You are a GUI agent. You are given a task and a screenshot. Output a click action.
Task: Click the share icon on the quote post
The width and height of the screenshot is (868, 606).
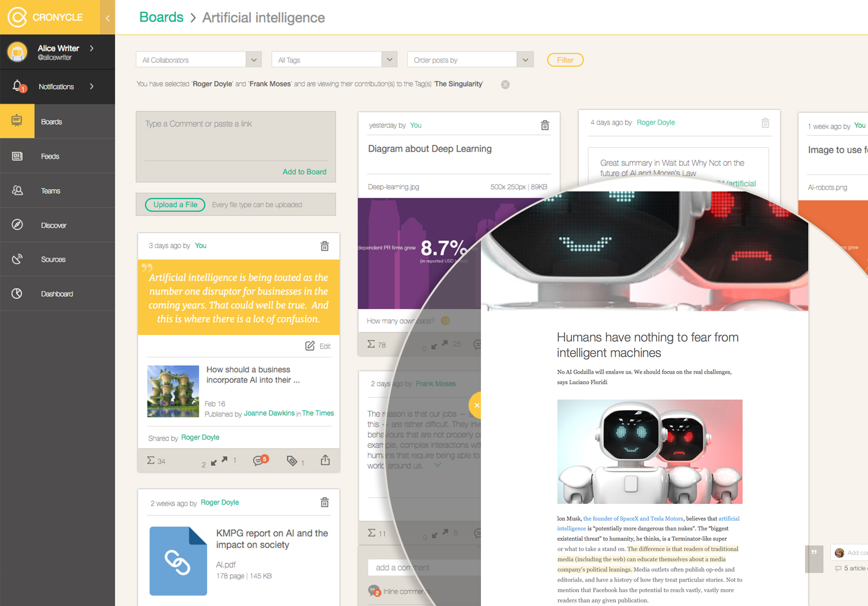coord(325,460)
